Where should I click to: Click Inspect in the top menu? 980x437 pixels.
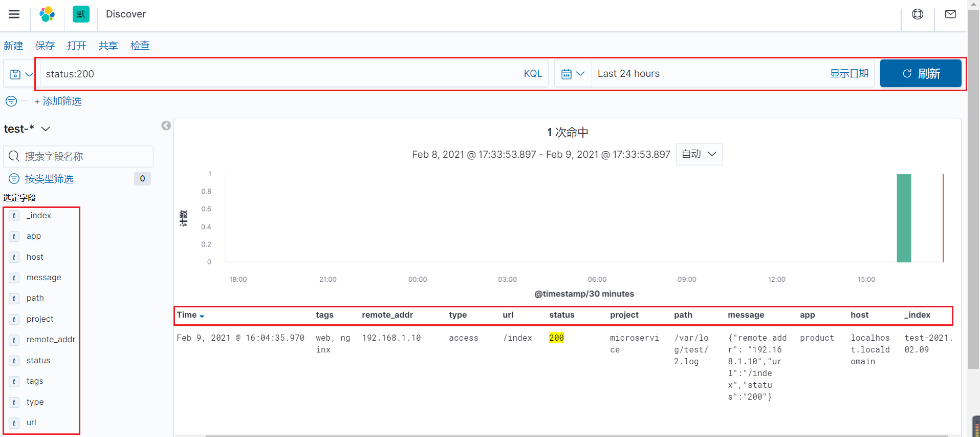[x=140, y=46]
